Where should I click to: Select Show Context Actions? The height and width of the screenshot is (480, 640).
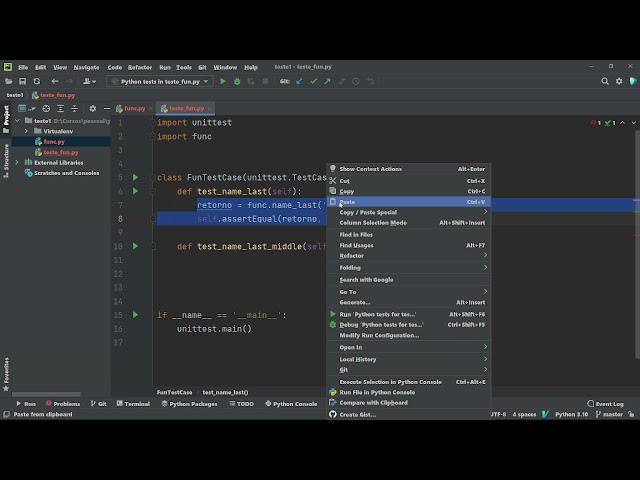[x=409, y=169]
